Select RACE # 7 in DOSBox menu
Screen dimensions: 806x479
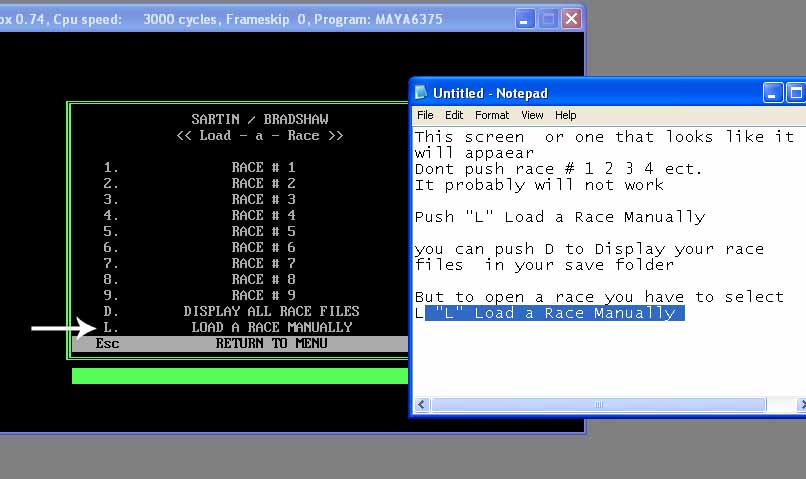pos(263,263)
